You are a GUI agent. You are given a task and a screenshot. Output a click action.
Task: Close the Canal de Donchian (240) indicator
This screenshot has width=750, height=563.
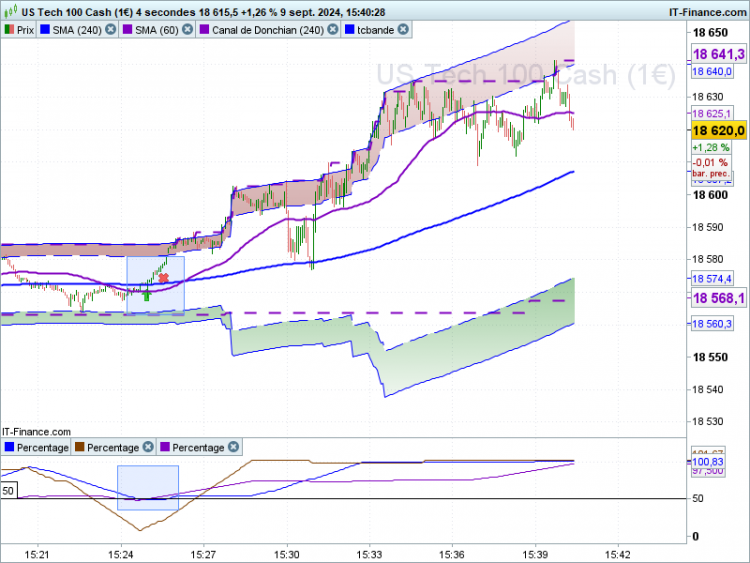coord(332,30)
